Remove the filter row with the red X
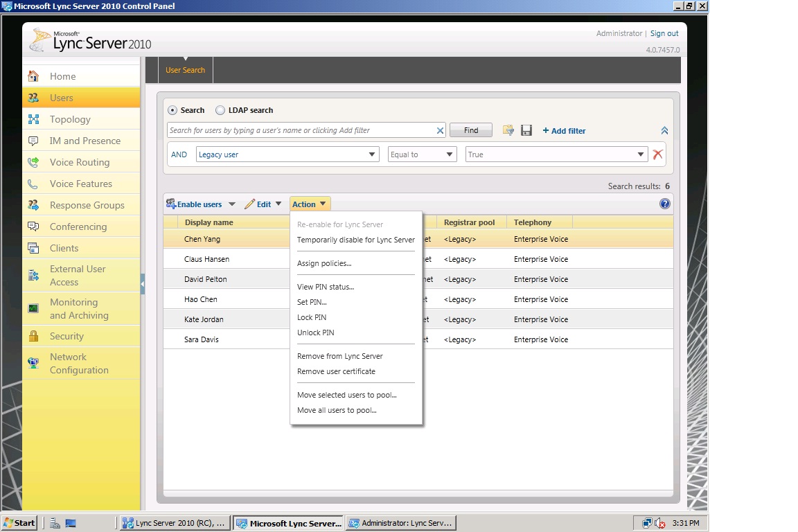The image size is (798, 532). [x=657, y=154]
